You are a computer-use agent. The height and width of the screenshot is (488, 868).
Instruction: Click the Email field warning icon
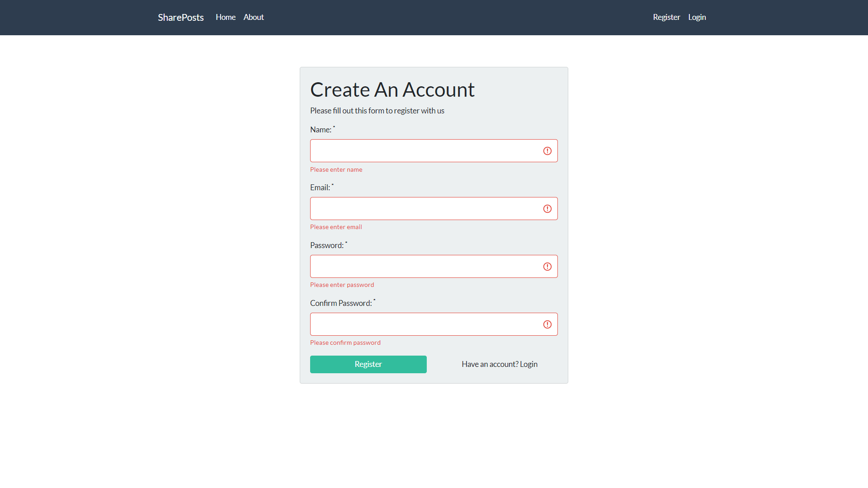pos(547,209)
